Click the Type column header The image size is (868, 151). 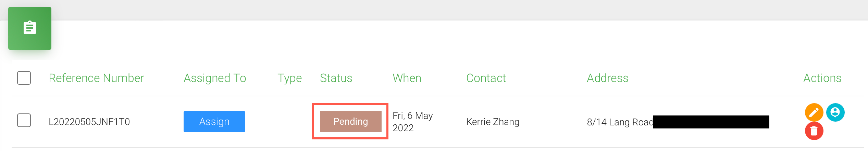pyautogui.click(x=289, y=78)
